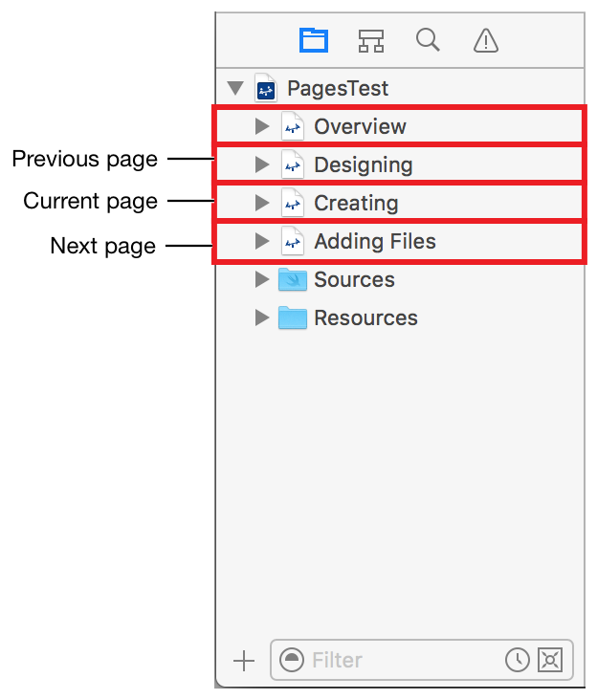Open the Project navigator folder icon
The image size is (597, 700).
click(x=314, y=40)
